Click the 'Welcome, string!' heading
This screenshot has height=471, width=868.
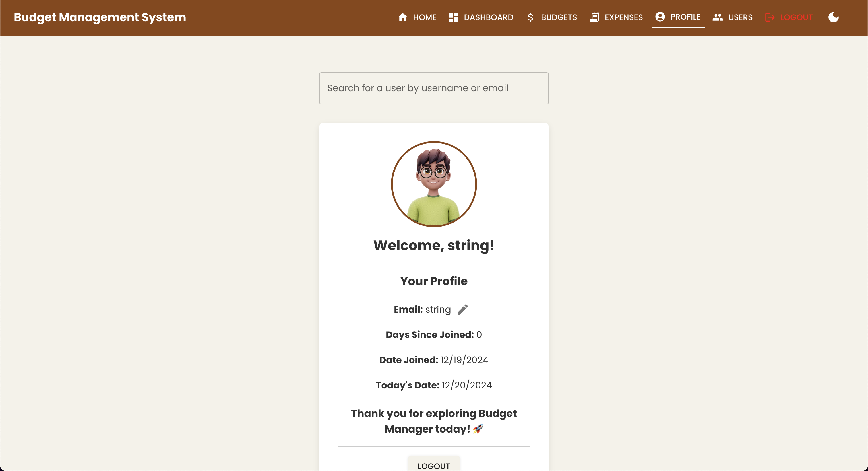434,245
